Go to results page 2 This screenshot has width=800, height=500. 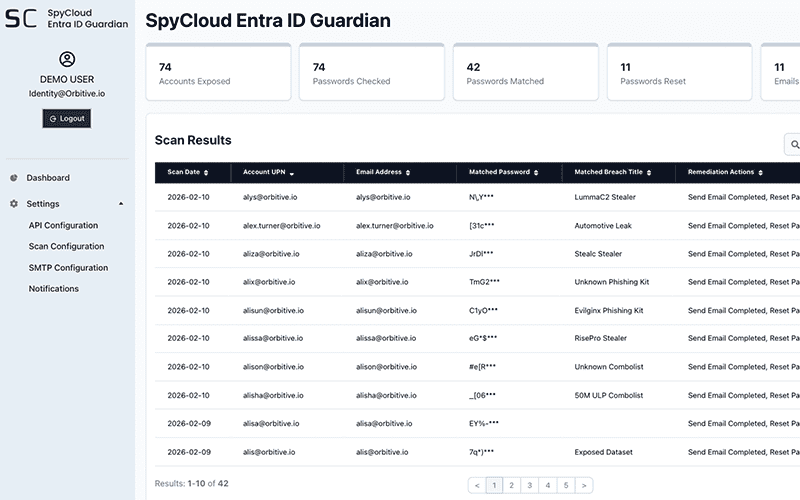click(x=511, y=485)
